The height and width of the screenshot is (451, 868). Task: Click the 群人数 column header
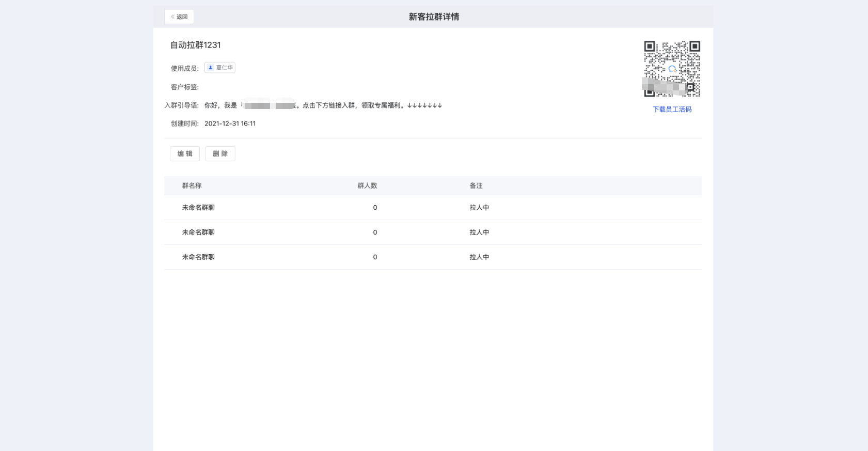click(367, 185)
